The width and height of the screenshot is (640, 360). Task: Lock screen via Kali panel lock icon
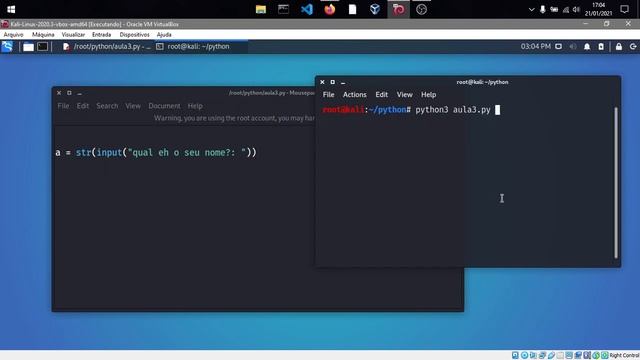pos(619,47)
